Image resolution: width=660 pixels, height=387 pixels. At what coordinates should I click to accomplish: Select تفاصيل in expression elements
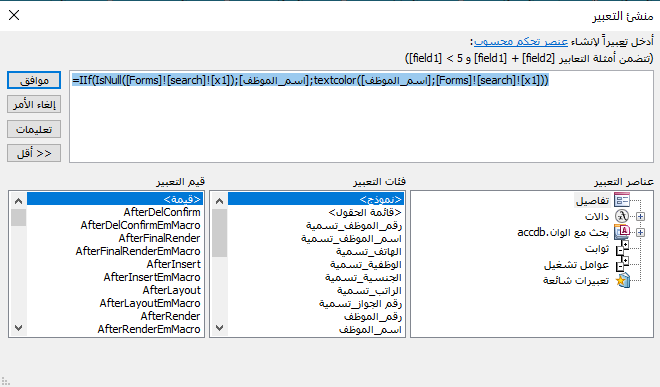point(593,200)
